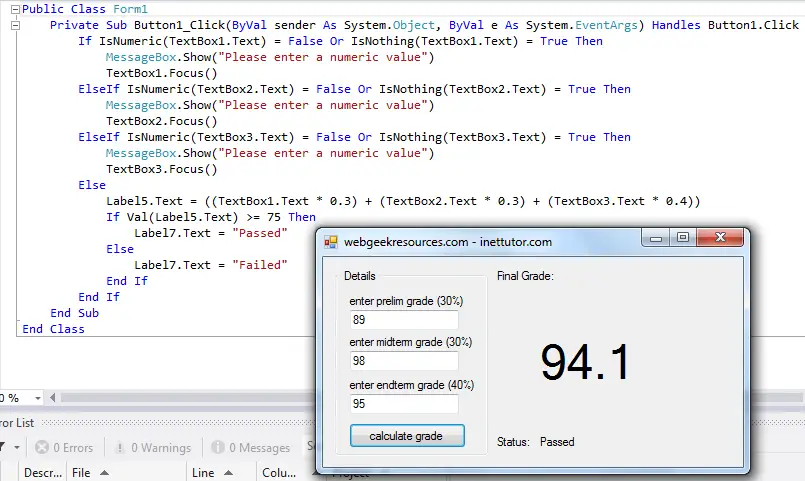The image size is (805, 481).
Task: Maximize the webgeekresources.com form window
Action: click(682, 238)
